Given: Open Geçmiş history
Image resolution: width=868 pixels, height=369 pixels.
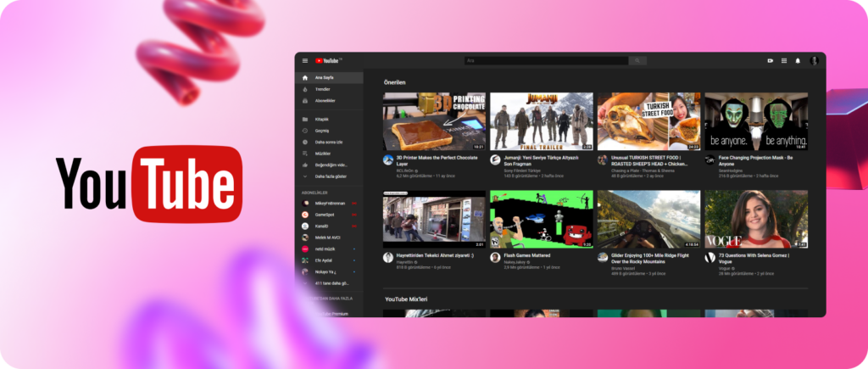Looking at the screenshot, I should coord(329,131).
